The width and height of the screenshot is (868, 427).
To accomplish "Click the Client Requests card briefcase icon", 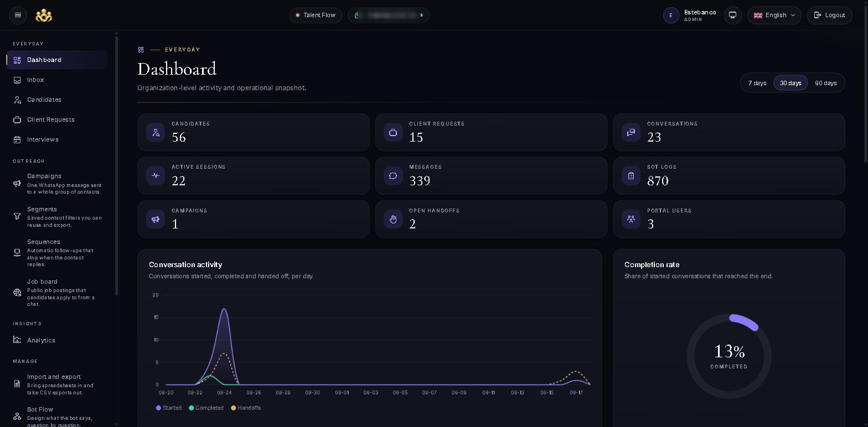I will tap(393, 132).
